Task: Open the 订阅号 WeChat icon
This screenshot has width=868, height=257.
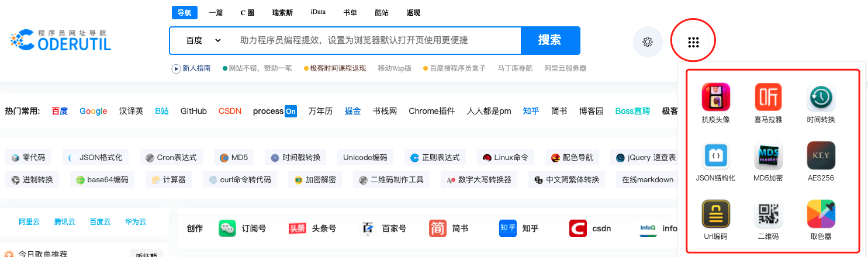Action: tap(227, 228)
